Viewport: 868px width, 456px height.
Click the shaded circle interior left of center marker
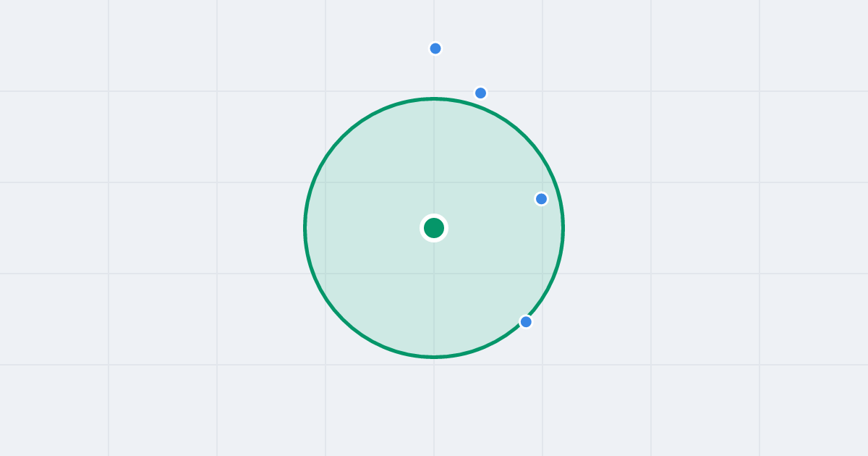pos(362,228)
